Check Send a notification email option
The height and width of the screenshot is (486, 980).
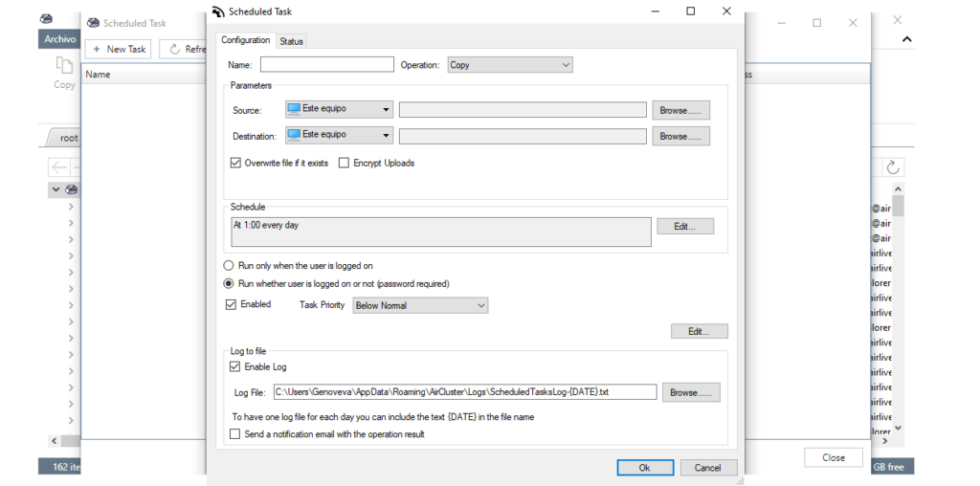coord(235,434)
